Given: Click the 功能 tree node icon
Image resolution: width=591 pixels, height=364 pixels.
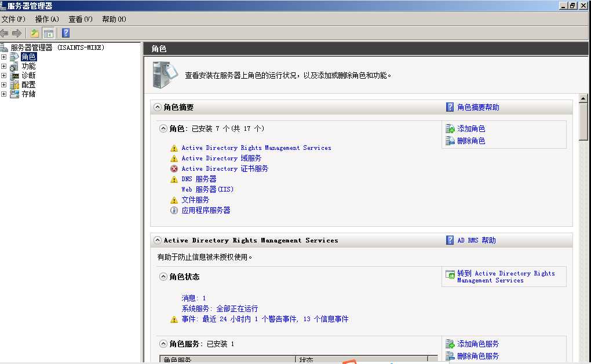Looking at the screenshot, I should click(14, 66).
